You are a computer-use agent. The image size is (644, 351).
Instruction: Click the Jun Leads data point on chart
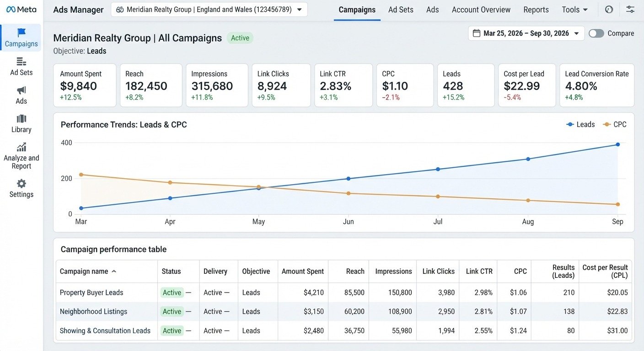[348, 179]
